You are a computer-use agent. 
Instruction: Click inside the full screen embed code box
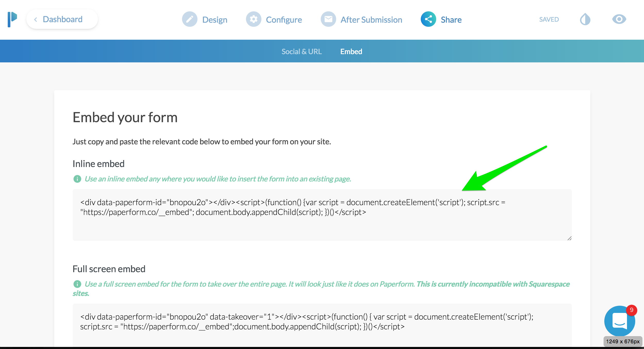(x=322, y=325)
